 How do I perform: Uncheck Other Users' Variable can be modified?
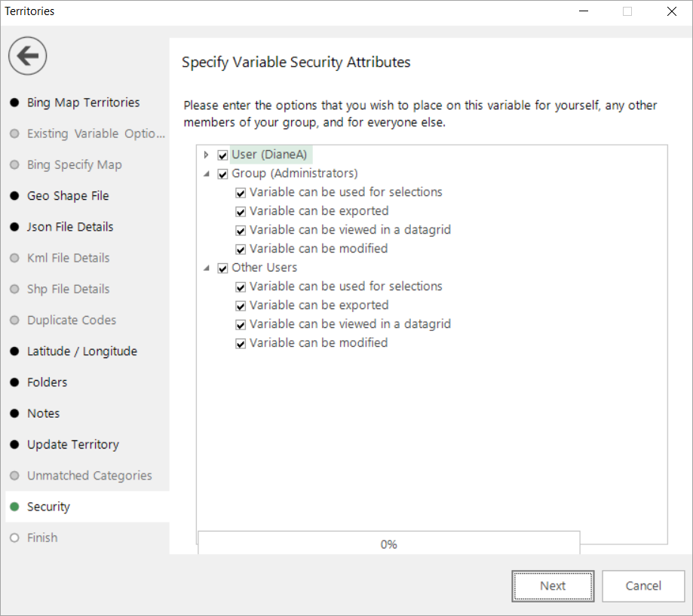point(241,344)
